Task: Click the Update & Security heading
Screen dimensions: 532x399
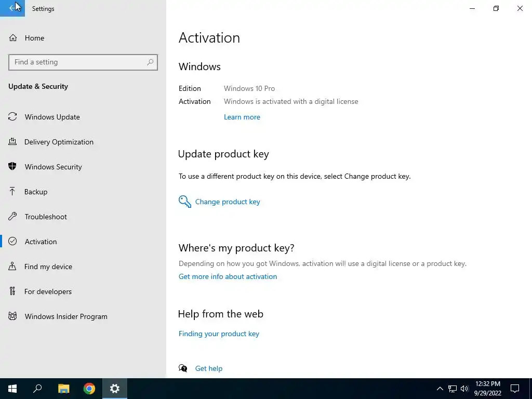Action: (x=38, y=87)
